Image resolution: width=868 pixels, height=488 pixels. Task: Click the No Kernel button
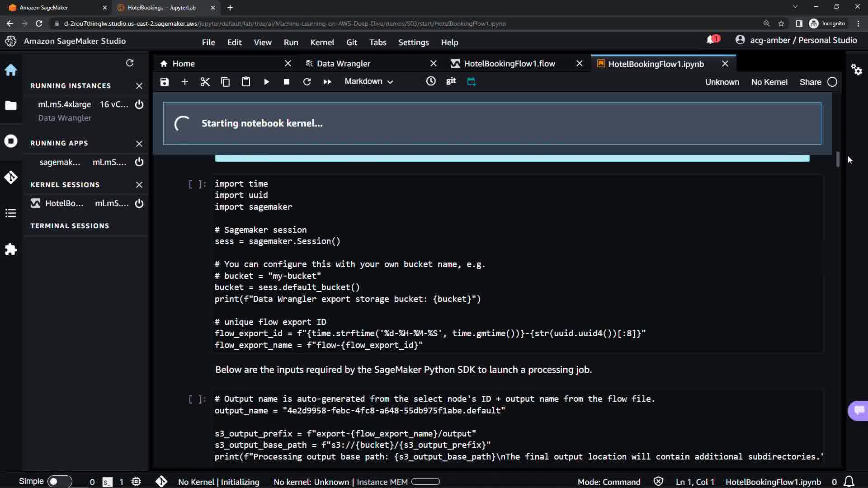click(769, 82)
